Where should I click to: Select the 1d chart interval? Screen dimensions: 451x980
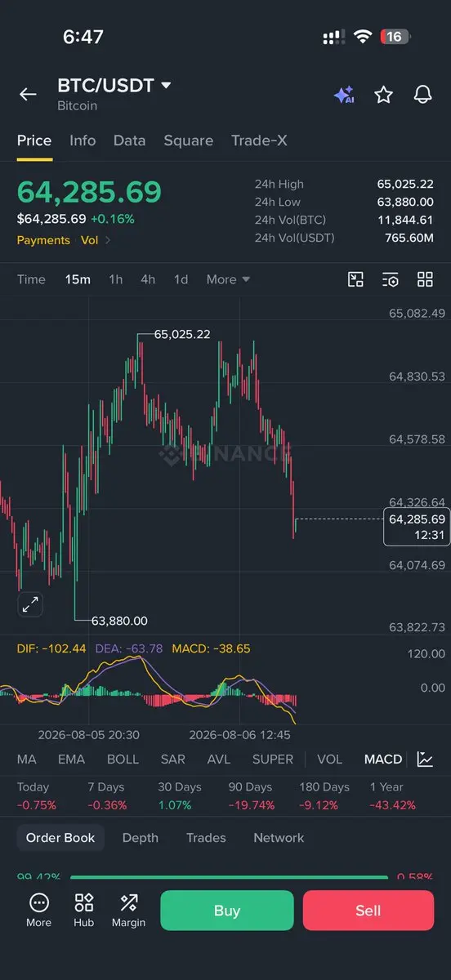click(x=181, y=279)
